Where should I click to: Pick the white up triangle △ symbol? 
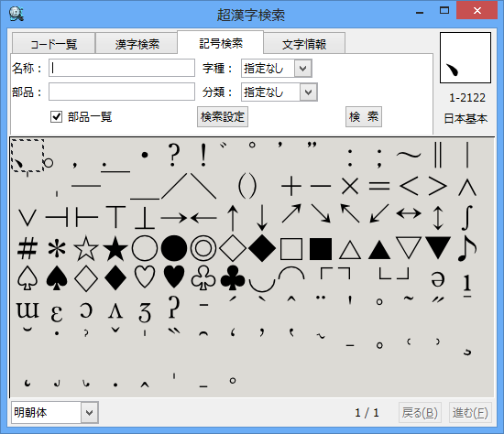[350, 250]
